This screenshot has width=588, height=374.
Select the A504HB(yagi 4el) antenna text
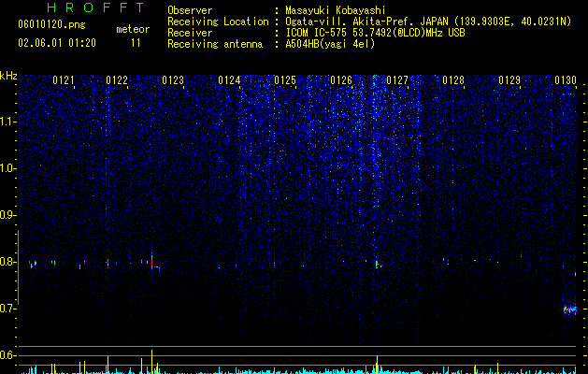[330, 44]
